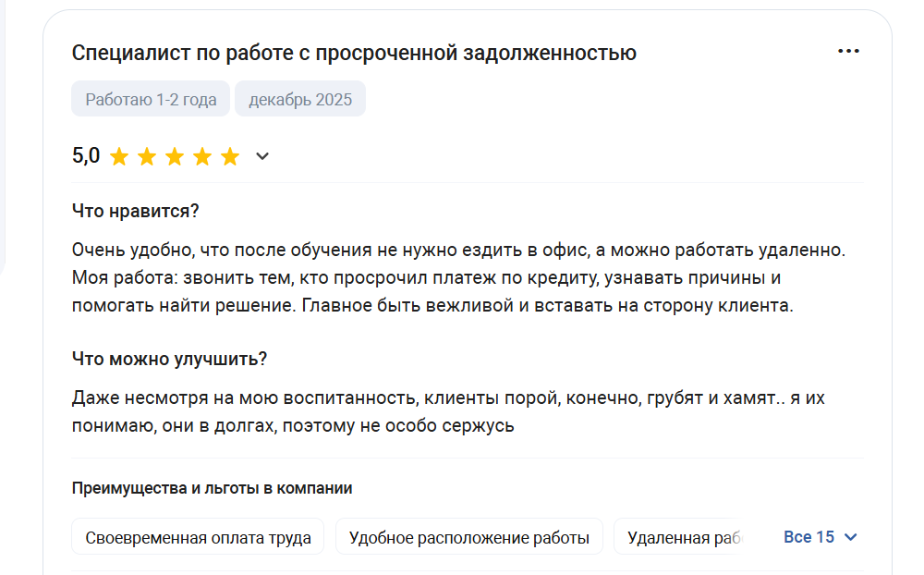Click the 'Что нравится?' heading
This screenshot has width=924, height=575.
click(136, 211)
